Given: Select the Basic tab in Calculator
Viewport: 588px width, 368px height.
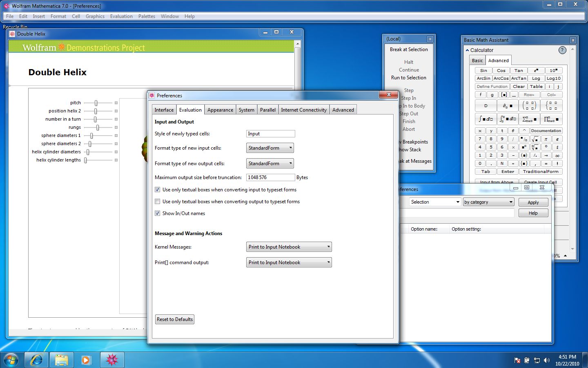Looking at the screenshot, I should point(477,61).
